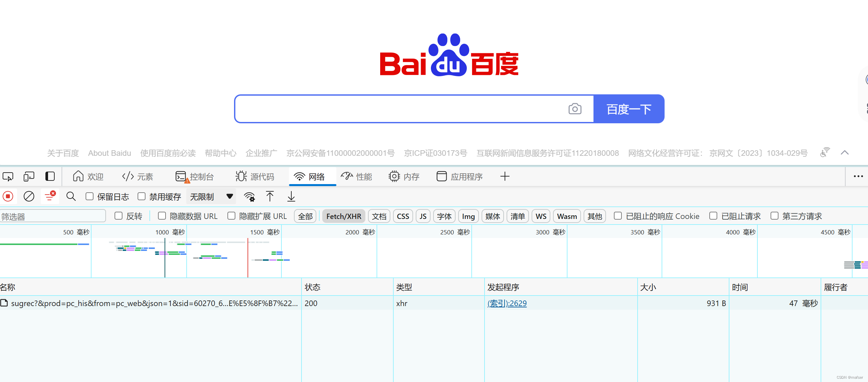The image size is (868, 382).
Task: Filter by 其他 type
Action: tap(595, 216)
